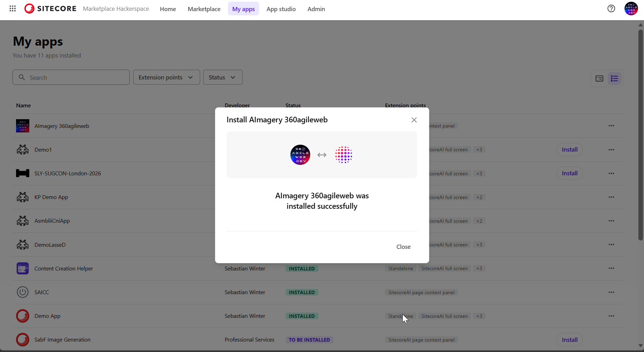The height and width of the screenshot is (352, 644).
Task: Open the App studio tab
Action: coord(281,9)
